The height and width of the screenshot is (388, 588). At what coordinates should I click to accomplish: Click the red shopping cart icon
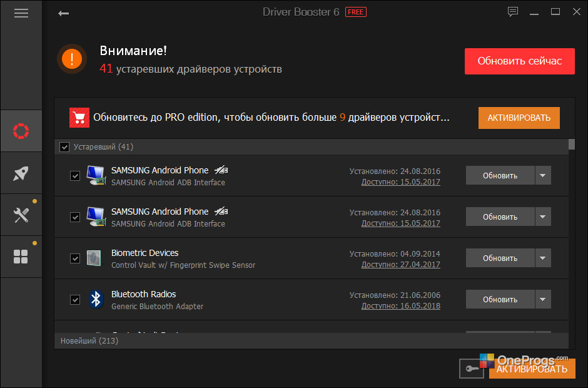79,118
